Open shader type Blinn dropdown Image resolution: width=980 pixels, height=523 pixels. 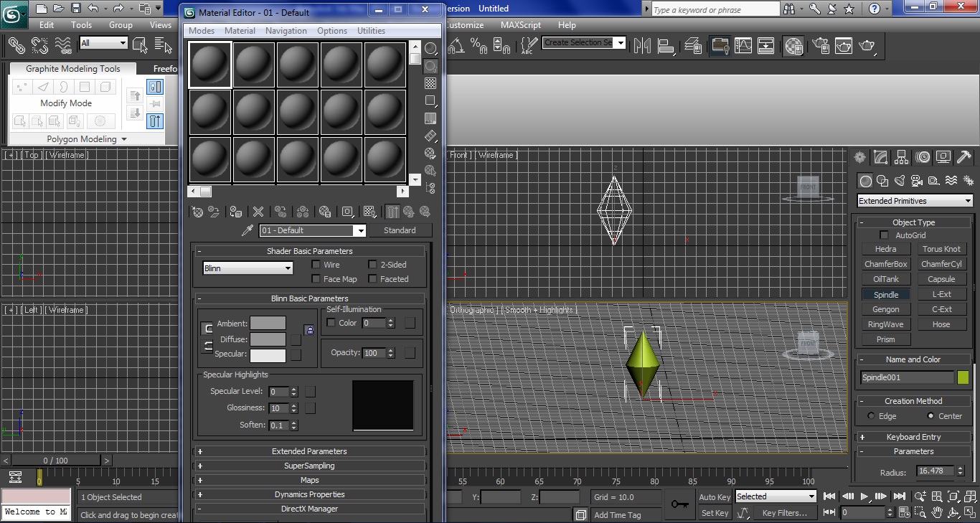pos(248,268)
